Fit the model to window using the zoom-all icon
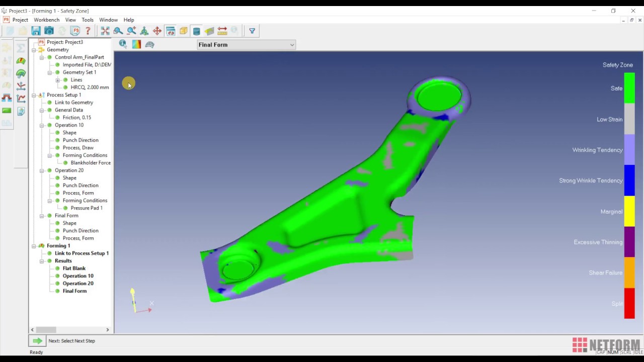The image size is (644, 362). [x=105, y=31]
